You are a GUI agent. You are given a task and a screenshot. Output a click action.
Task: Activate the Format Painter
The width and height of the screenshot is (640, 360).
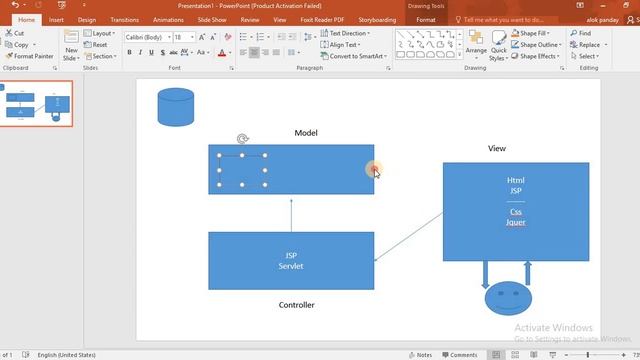tap(29, 56)
